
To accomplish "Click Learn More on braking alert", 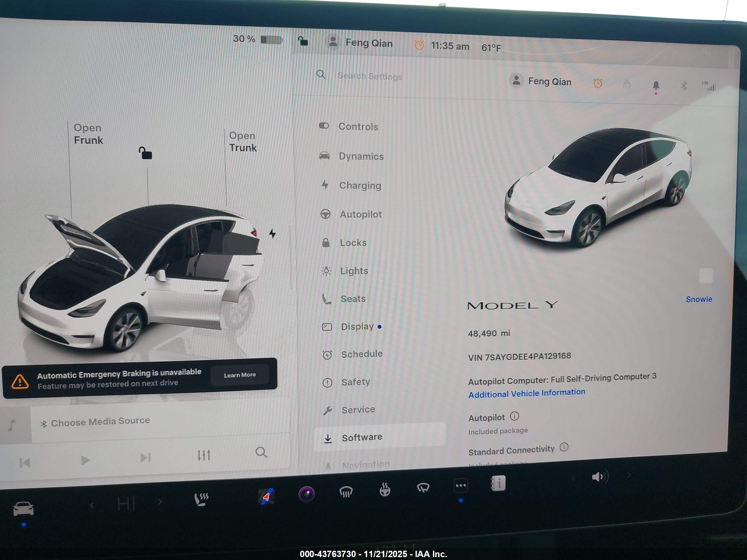I will [x=240, y=375].
